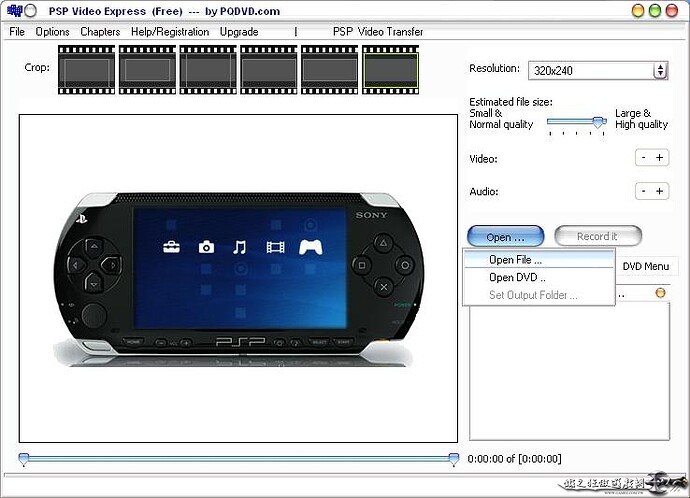Switch to the DVD Menu tab
690x498 pixels.
pos(646,266)
